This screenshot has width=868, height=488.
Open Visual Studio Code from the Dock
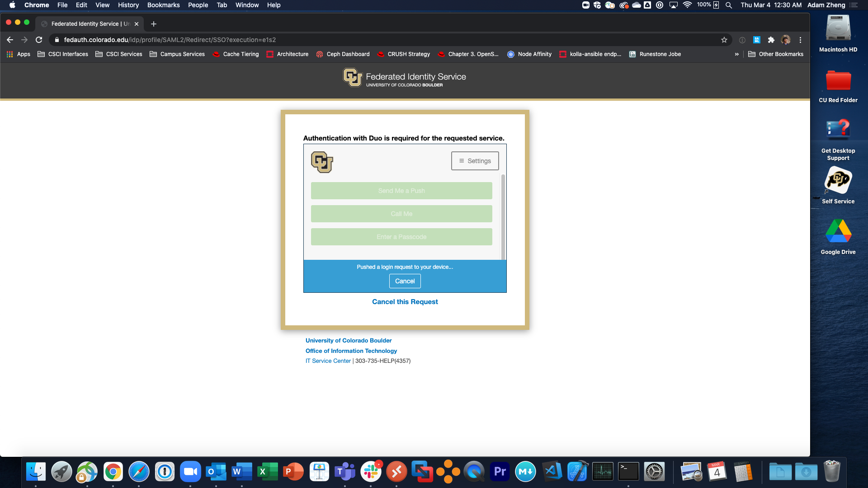coord(552,472)
